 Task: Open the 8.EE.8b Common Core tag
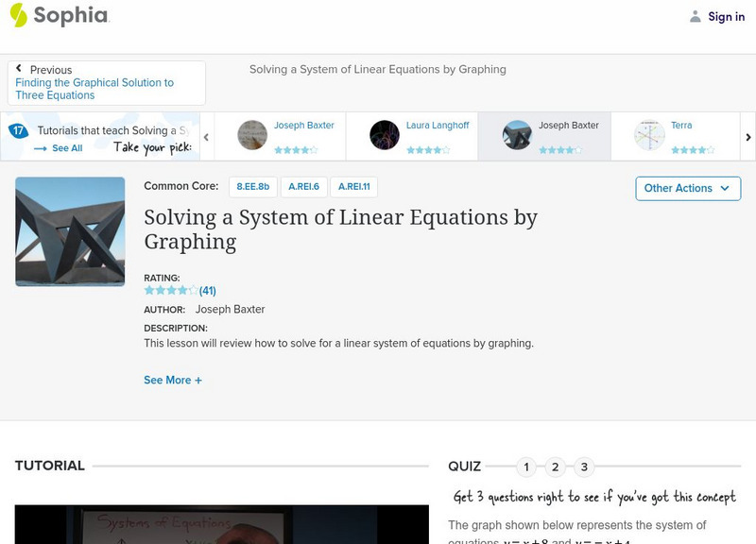tap(253, 187)
